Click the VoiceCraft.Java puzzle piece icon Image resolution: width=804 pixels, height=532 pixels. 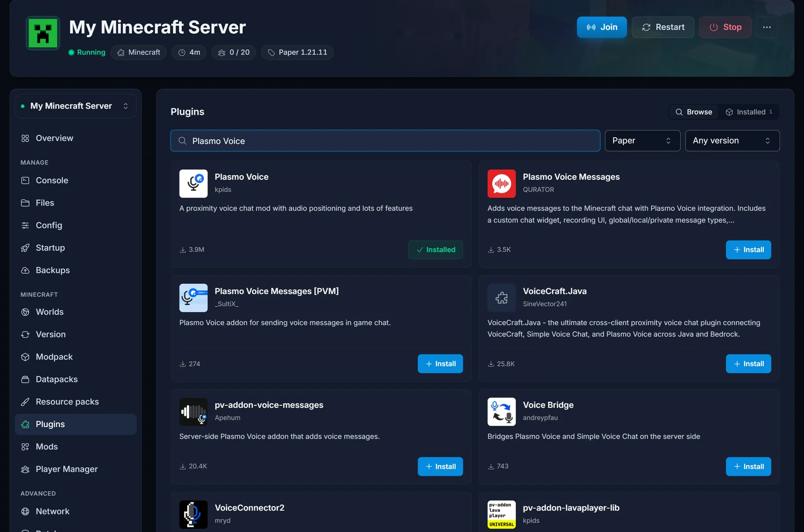[501, 298]
